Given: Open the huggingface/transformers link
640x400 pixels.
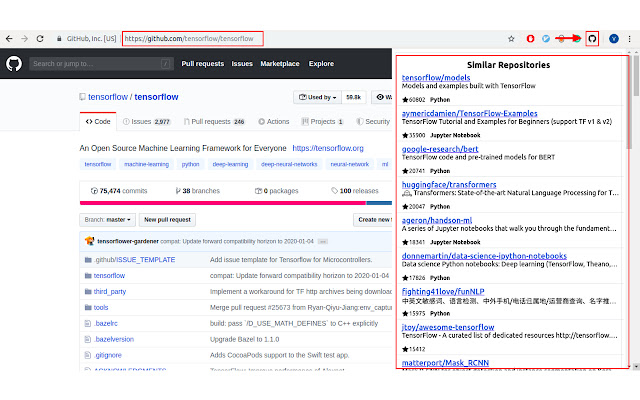Looking at the screenshot, I should coord(449,184).
